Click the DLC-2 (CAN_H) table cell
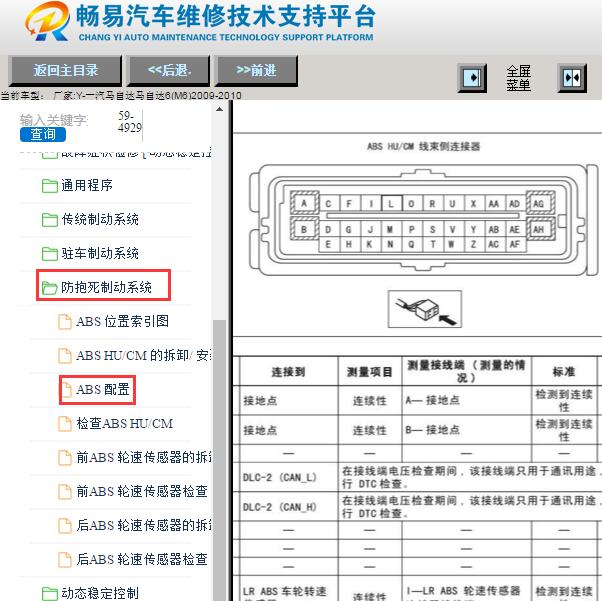Screen dimensions: 602x601 coord(289,507)
